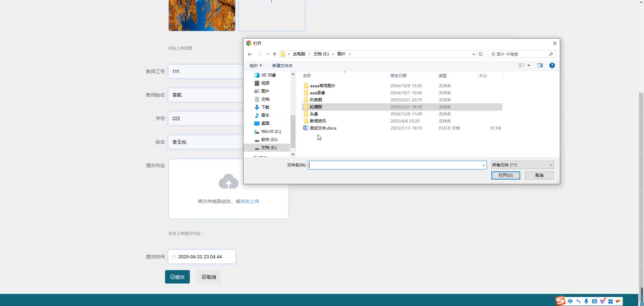Click the 打开(O) button

pos(506,175)
